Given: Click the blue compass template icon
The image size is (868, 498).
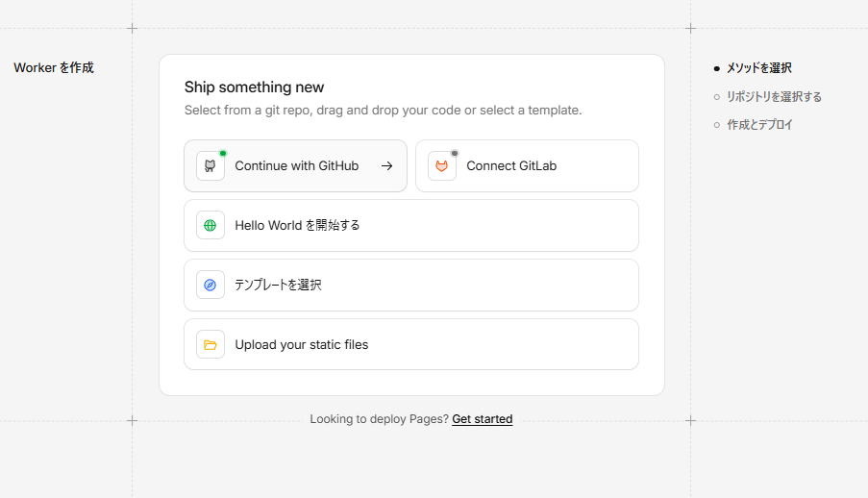Looking at the screenshot, I should pos(210,286).
